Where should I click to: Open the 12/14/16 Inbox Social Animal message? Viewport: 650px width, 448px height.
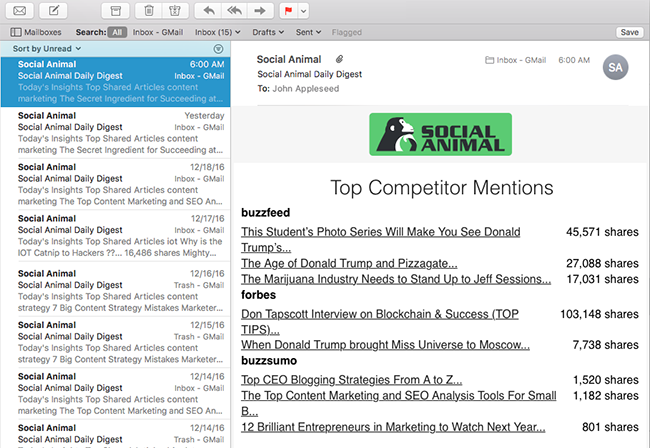115,393
